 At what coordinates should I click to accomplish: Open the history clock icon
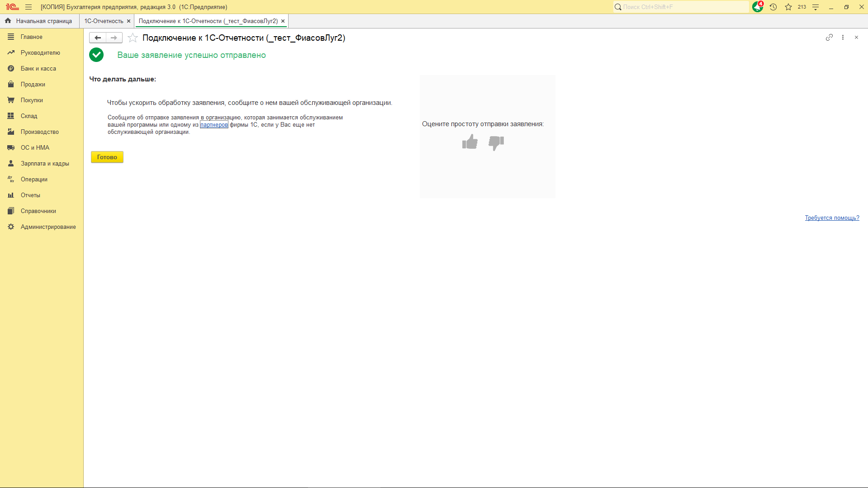point(773,7)
